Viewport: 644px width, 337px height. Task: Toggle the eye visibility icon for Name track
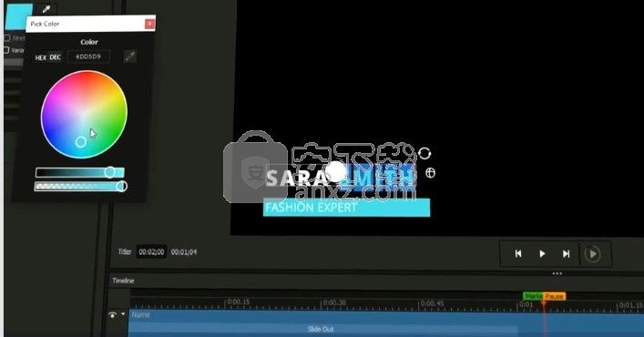point(112,315)
